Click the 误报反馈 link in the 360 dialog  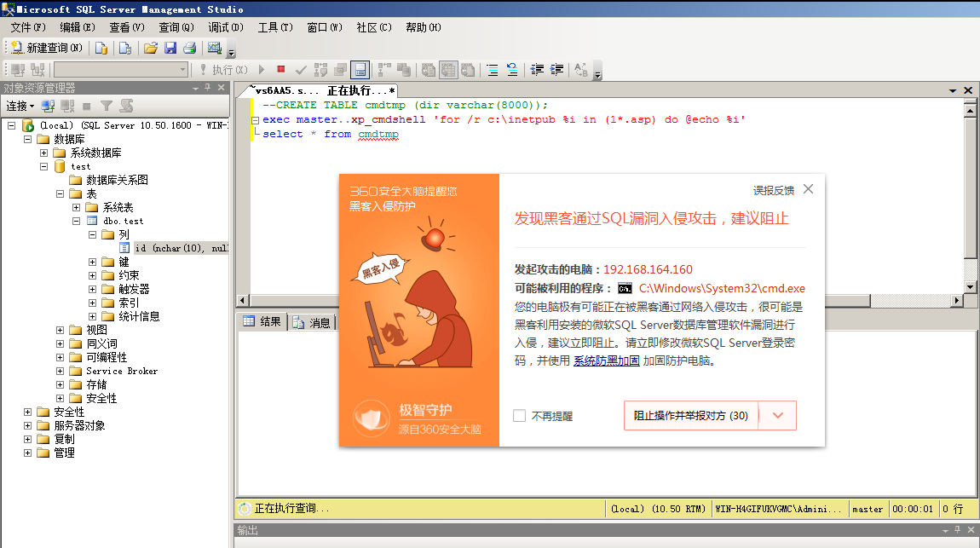(x=773, y=190)
